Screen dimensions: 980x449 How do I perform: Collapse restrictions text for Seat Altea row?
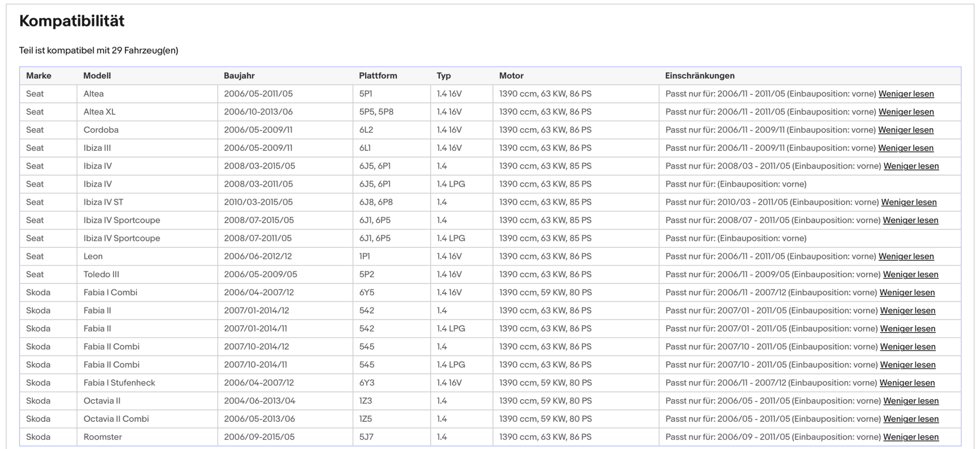(905, 94)
